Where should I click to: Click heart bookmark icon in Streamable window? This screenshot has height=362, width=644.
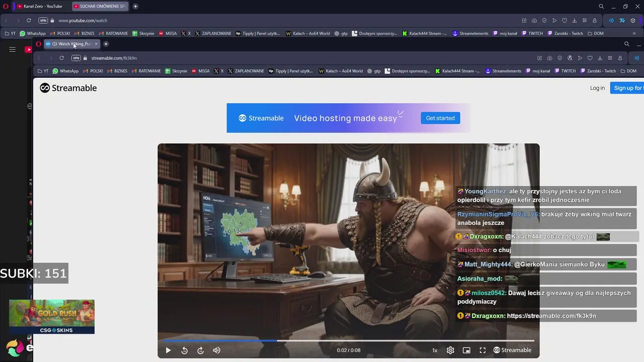(x=590, y=58)
